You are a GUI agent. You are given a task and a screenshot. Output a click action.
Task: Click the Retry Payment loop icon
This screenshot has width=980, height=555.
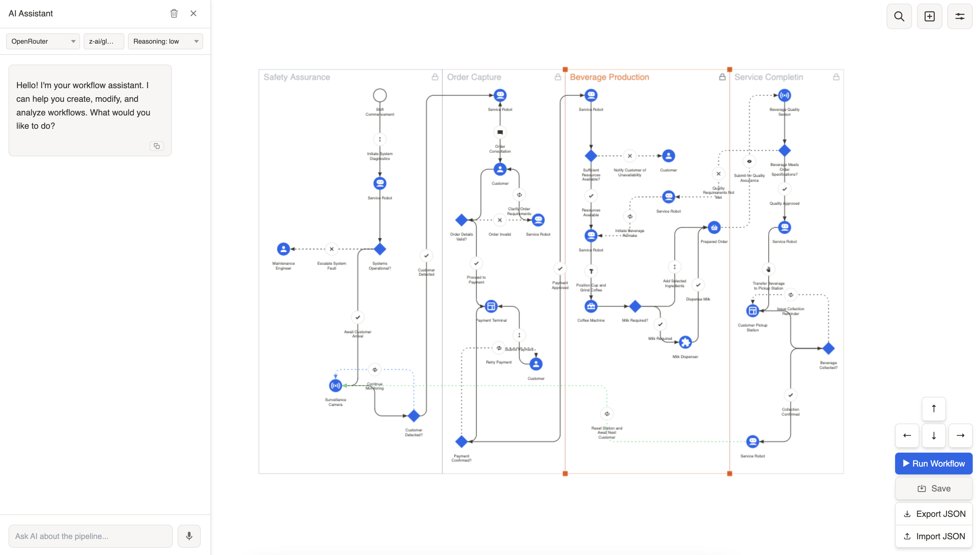[x=498, y=348]
